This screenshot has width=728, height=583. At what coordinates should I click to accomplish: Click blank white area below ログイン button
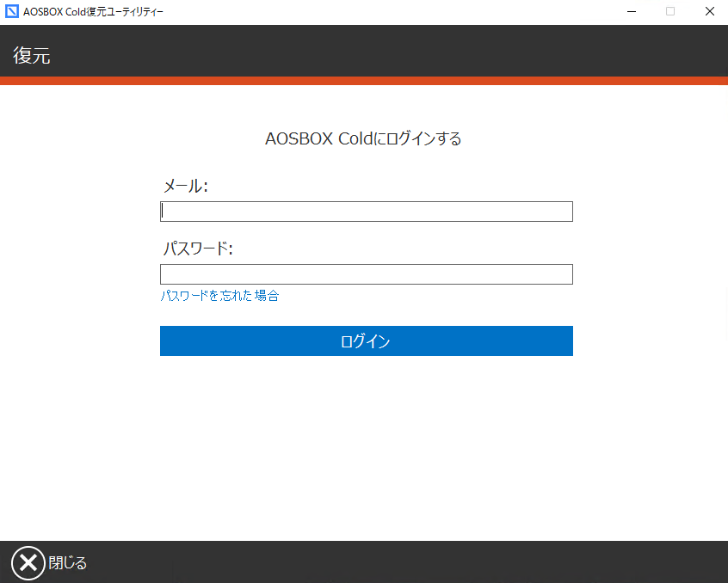point(366,447)
